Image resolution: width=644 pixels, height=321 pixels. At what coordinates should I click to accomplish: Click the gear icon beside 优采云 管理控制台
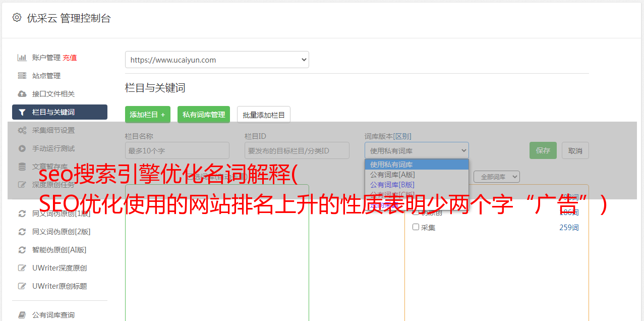click(17, 18)
